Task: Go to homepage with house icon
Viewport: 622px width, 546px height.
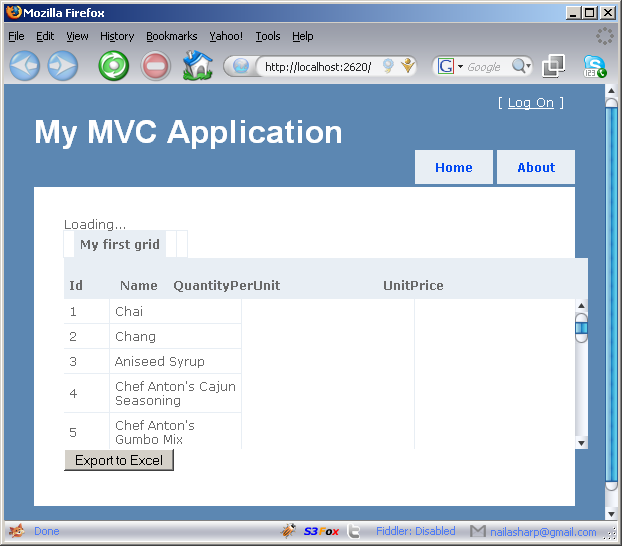Action: (198, 65)
